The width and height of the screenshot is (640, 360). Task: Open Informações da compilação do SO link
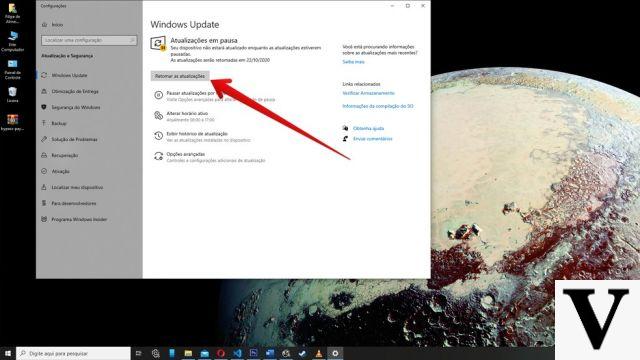tap(378, 106)
